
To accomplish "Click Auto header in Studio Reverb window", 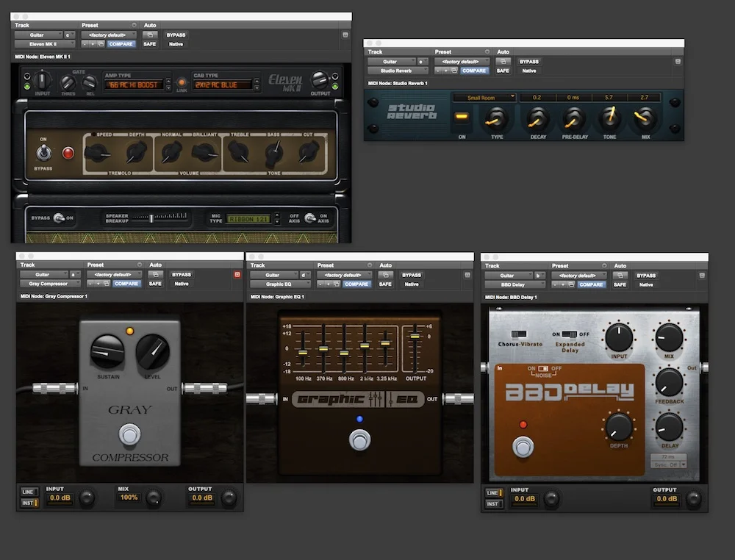I will pyautogui.click(x=503, y=52).
